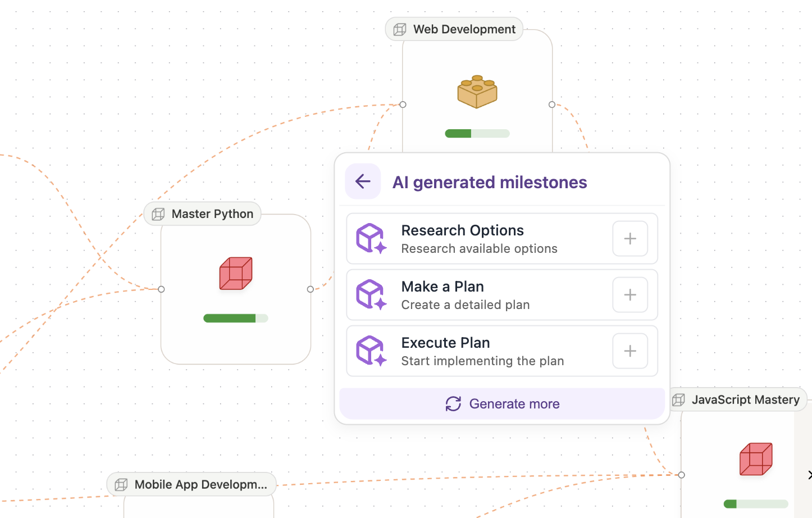Image resolution: width=812 pixels, height=518 pixels.
Task: Click the Master Python progress bar
Action: pyautogui.click(x=236, y=319)
